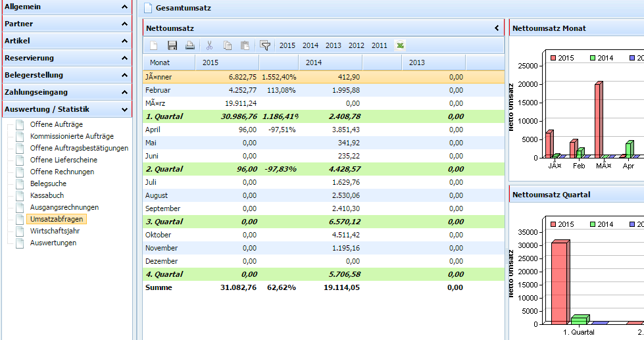
Task: Click green 2014 legend swatch, Monat chart
Action: click(593, 58)
